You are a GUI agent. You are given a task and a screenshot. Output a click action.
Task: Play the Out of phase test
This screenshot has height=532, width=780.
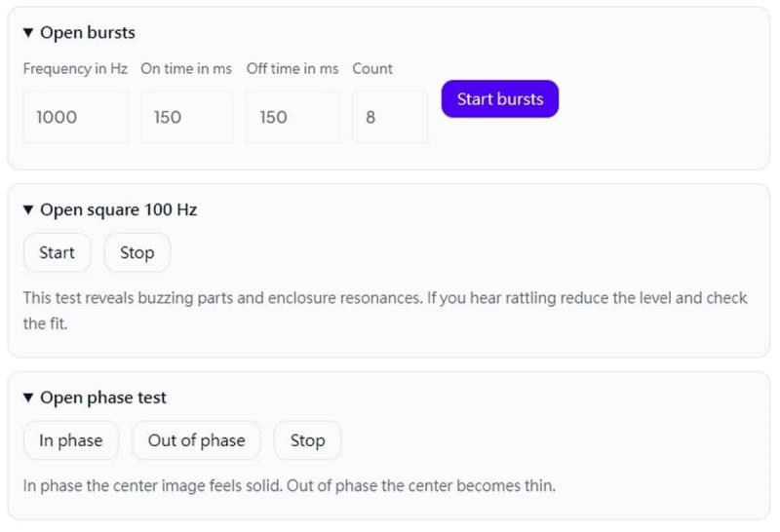click(196, 440)
